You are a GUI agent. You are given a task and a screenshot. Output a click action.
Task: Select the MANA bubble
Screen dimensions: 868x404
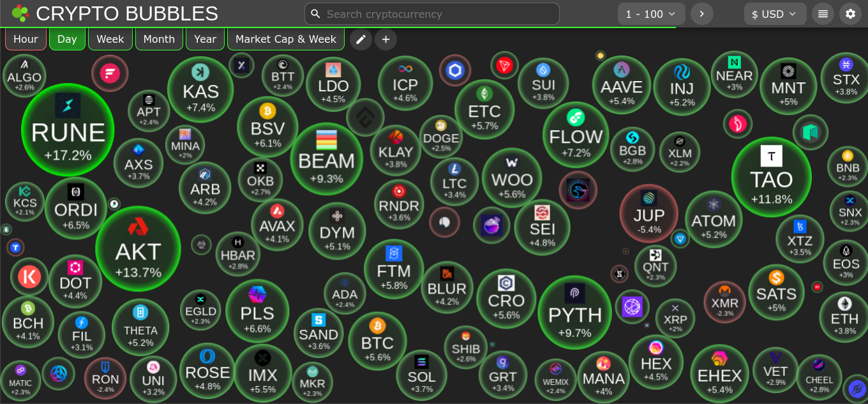(603, 377)
